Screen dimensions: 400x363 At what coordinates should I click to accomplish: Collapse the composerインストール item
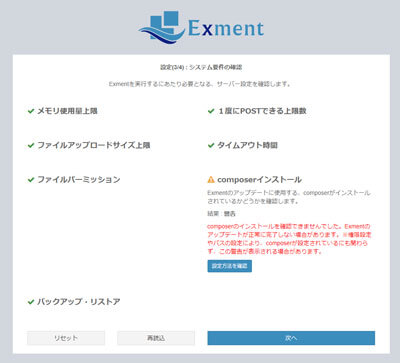click(259, 180)
